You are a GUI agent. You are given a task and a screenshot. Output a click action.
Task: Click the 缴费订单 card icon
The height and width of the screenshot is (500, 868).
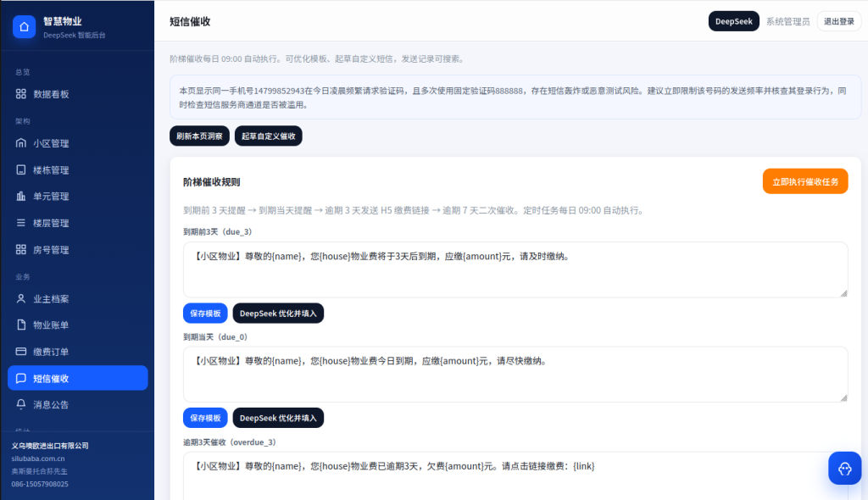[21, 352]
